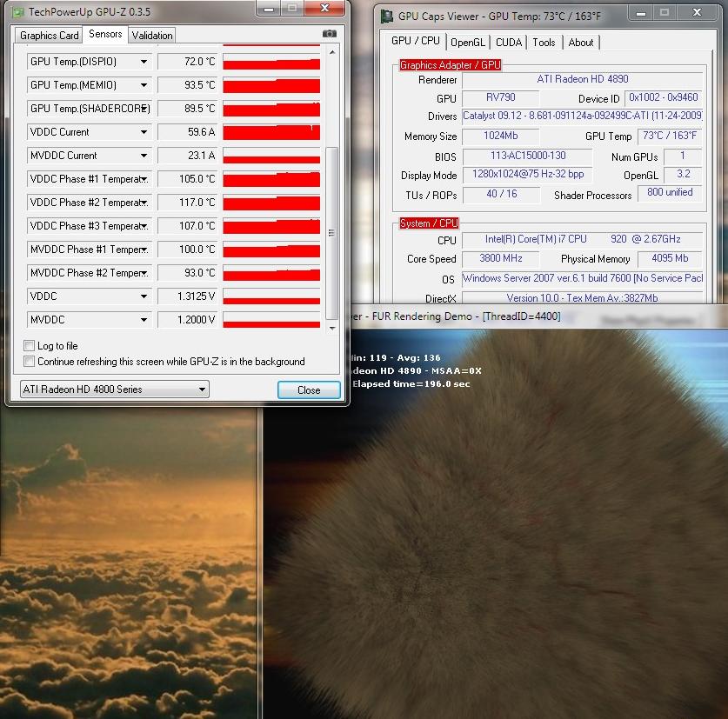
Task: Click the Physical Memory field 4095 Mb
Action: (x=670, y=258)
